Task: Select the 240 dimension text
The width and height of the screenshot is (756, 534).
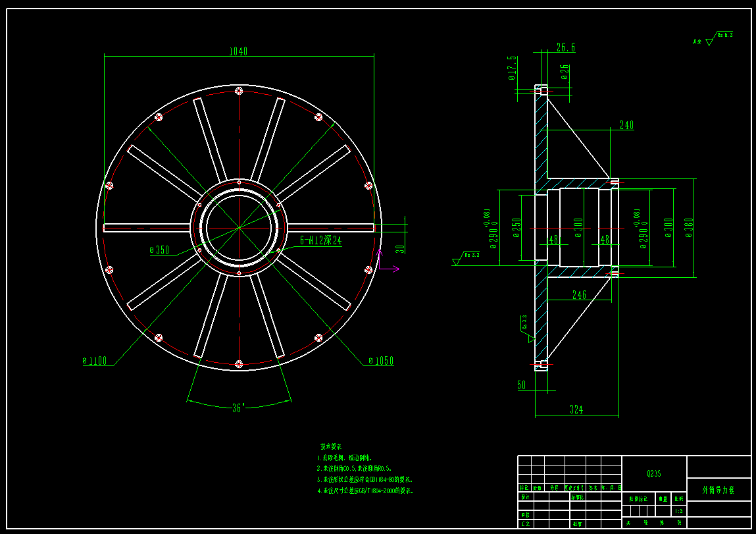Action: (x=626, y=125)
